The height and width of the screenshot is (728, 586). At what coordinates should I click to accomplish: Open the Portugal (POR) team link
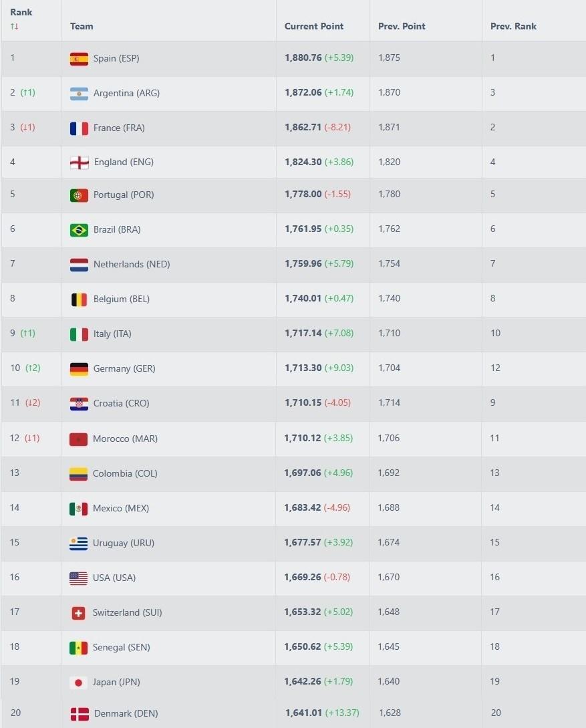point(120,195)
